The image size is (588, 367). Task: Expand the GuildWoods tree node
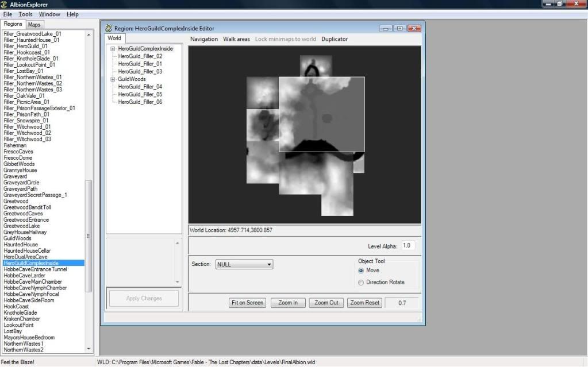click(x=113, y=79)
